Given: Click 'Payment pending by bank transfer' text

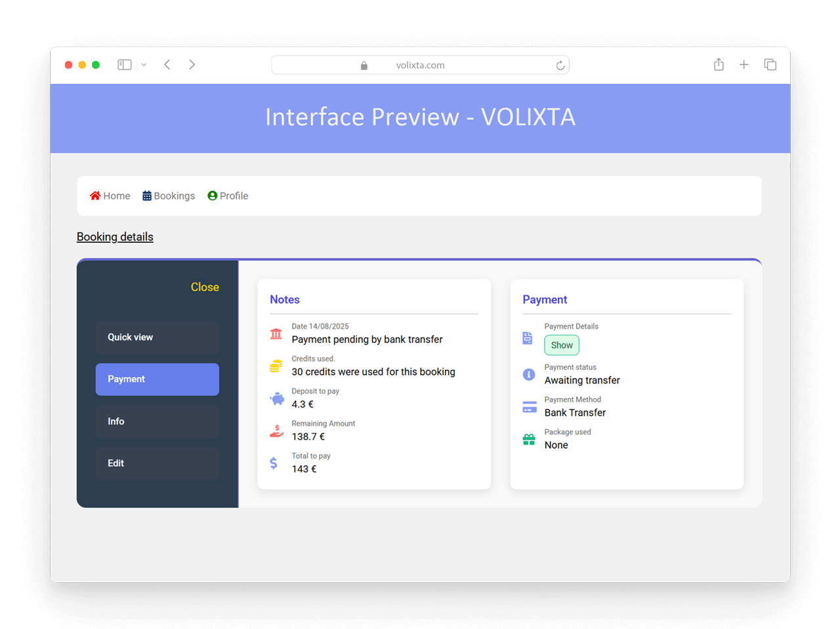Looking at the screenshot, I should point(367,339).
